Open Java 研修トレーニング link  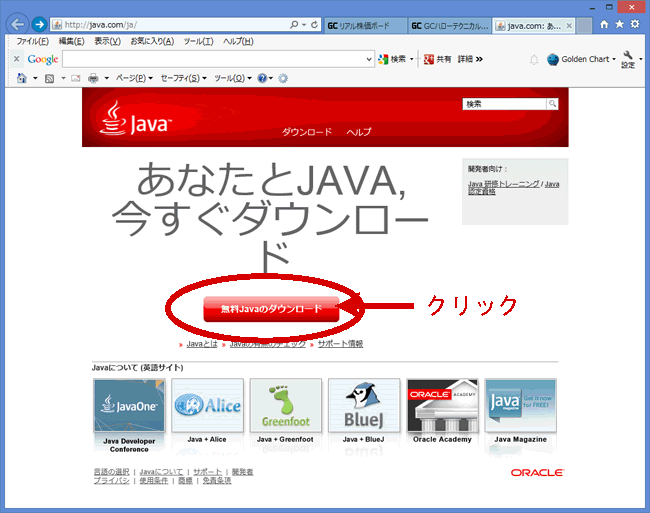pyautogui.click(x=504, y=184)
